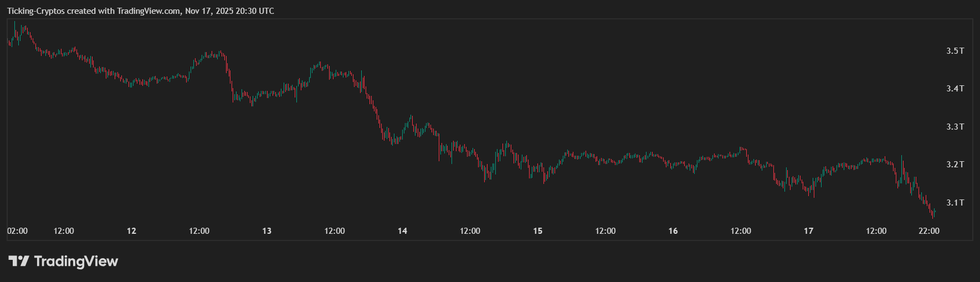Viewport: 980px width, 282px height.
Task: Click the 3.3T price scale label
Action: coord(955,127)
